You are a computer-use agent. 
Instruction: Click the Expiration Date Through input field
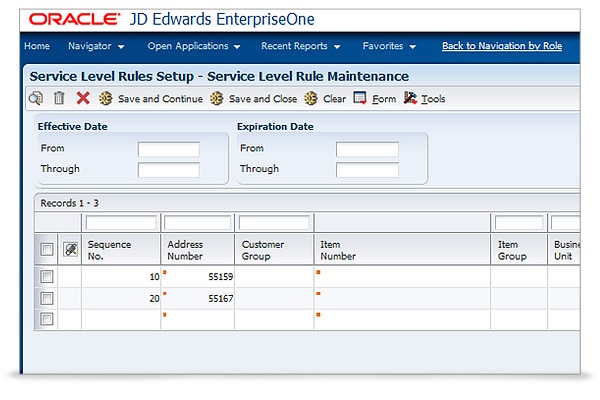click(x=367, y=169)
